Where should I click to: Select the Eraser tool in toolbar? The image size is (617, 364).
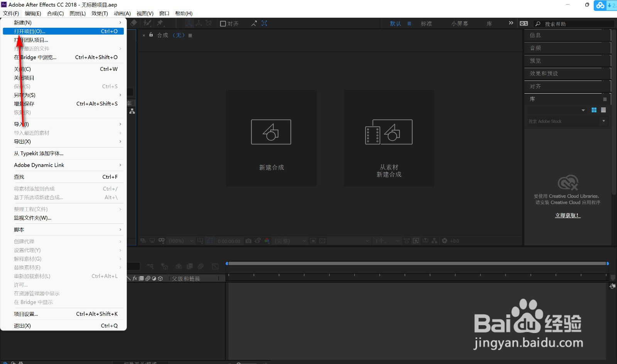[133, 23]
